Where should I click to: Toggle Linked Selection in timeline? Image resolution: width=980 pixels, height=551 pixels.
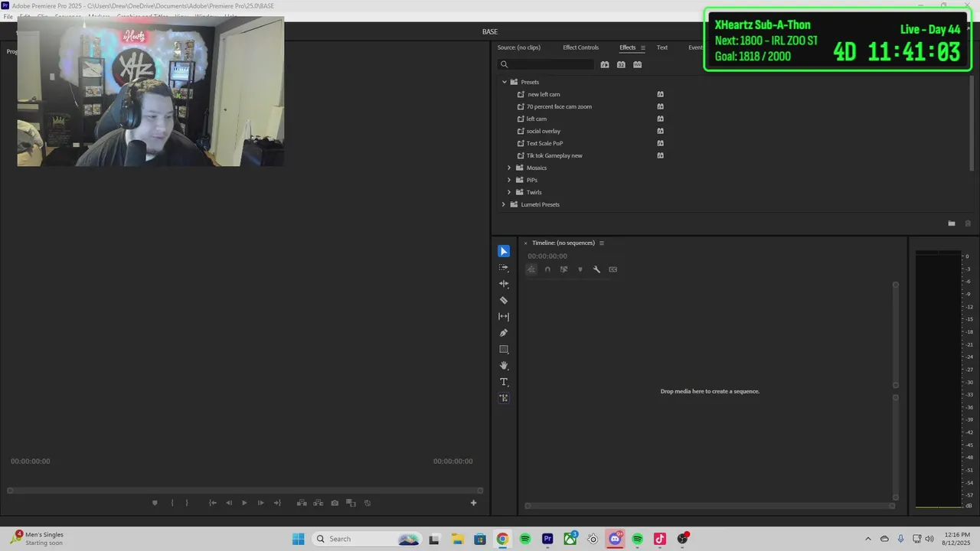pyautogui.click(x=563, y=269)
